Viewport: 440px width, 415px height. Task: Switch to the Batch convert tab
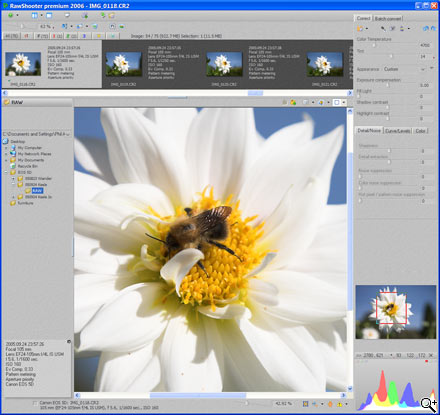(388, 19)
